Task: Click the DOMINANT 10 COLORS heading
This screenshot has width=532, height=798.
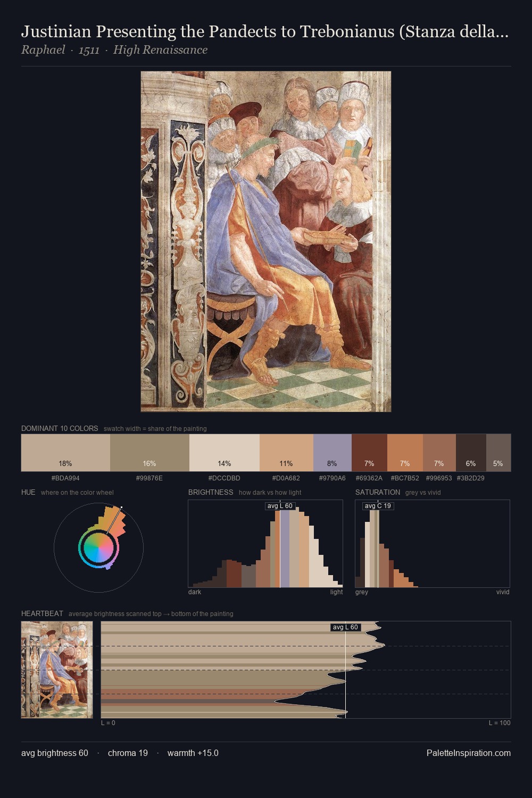Action: click(x=60, y=428)
